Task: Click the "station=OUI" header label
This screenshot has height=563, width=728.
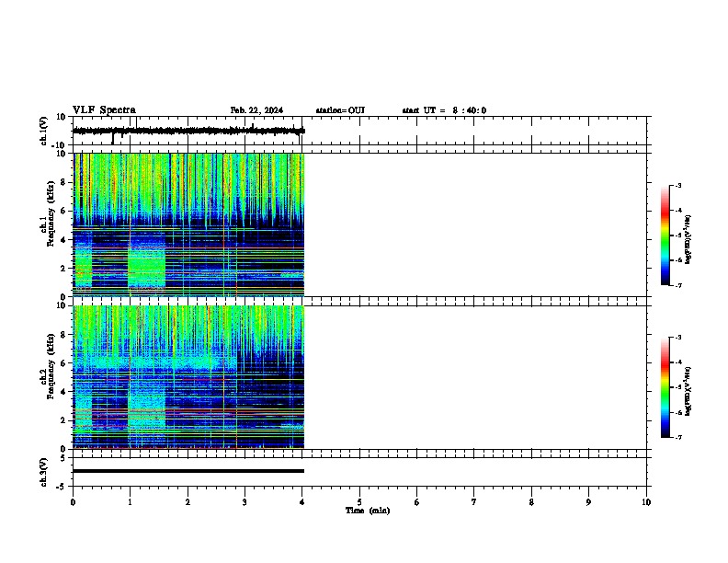Action: pos(340,110)
